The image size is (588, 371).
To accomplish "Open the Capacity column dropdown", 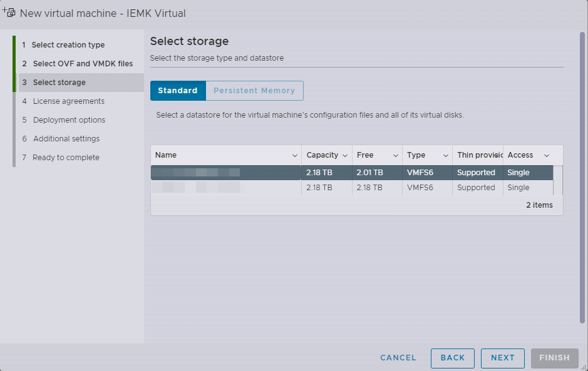I will pos(344,155).
